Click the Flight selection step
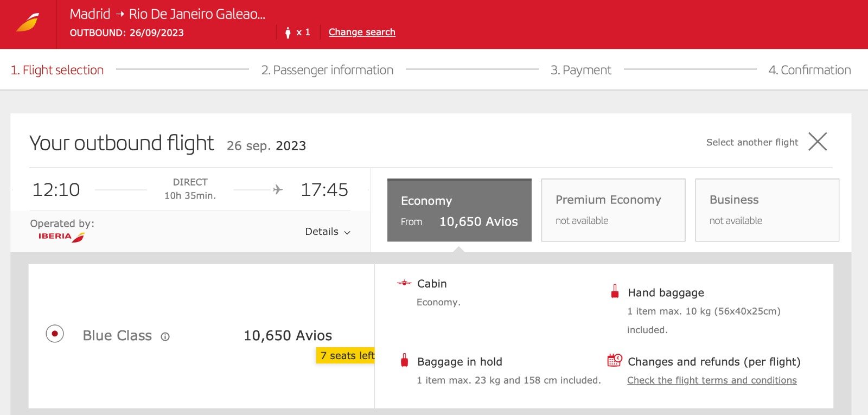 pos(58,70)
